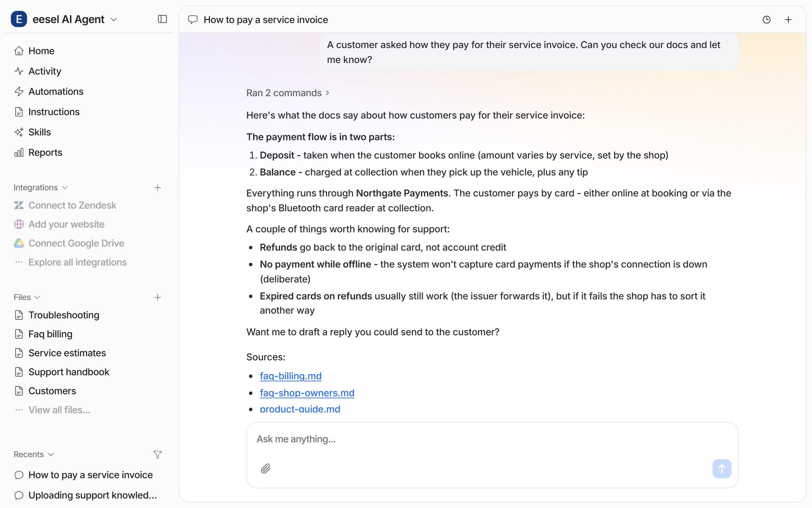
Task: Click the Activity pulse icon
Action: tap(19, 71)
